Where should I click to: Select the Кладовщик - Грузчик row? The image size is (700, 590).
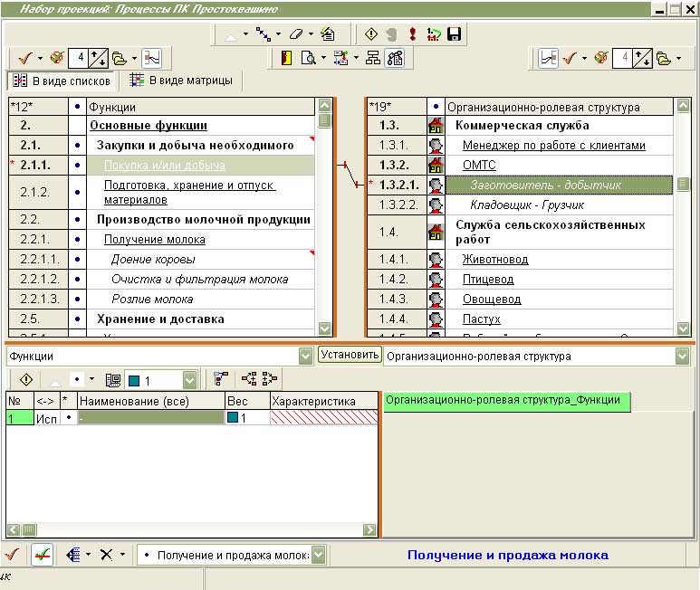coord(559,205)
